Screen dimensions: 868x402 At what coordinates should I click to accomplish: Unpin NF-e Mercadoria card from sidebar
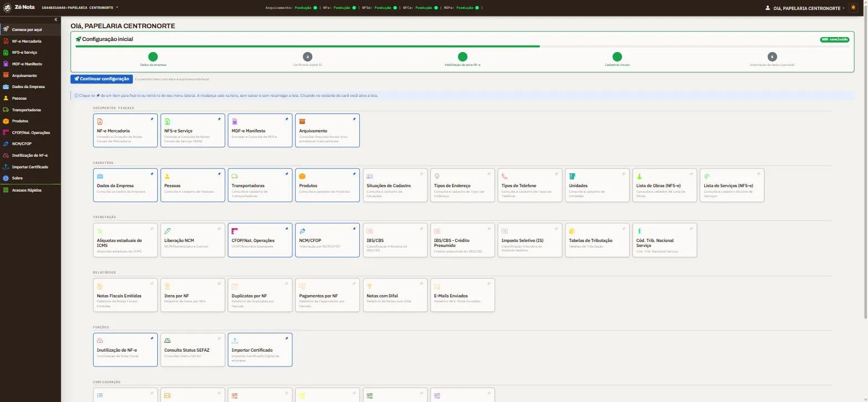coord(151,119)
